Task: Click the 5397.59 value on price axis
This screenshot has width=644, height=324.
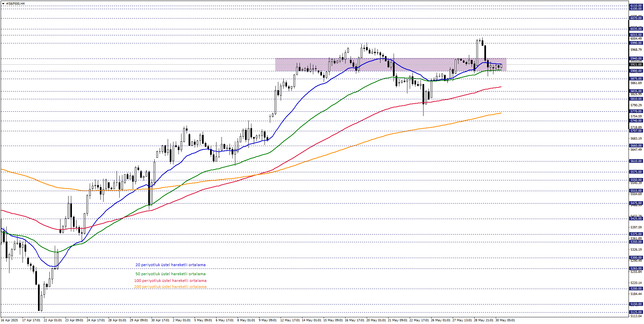Action: pos(636,227)
